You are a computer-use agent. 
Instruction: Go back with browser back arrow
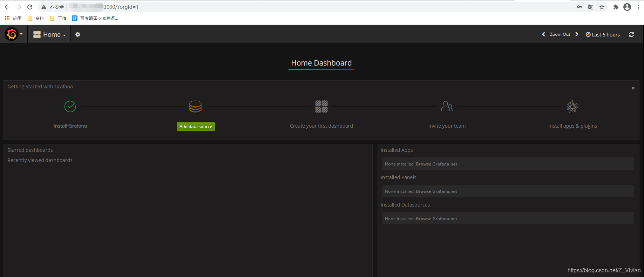point(7,7)
